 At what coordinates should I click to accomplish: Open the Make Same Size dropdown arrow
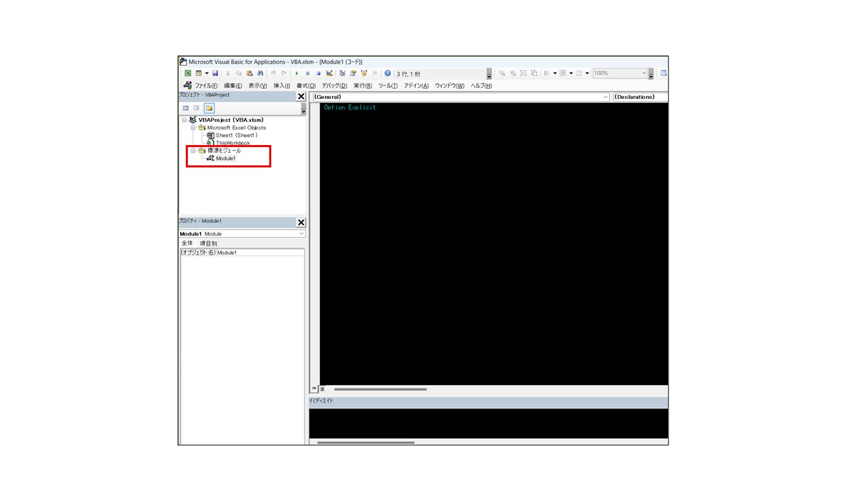587,73
